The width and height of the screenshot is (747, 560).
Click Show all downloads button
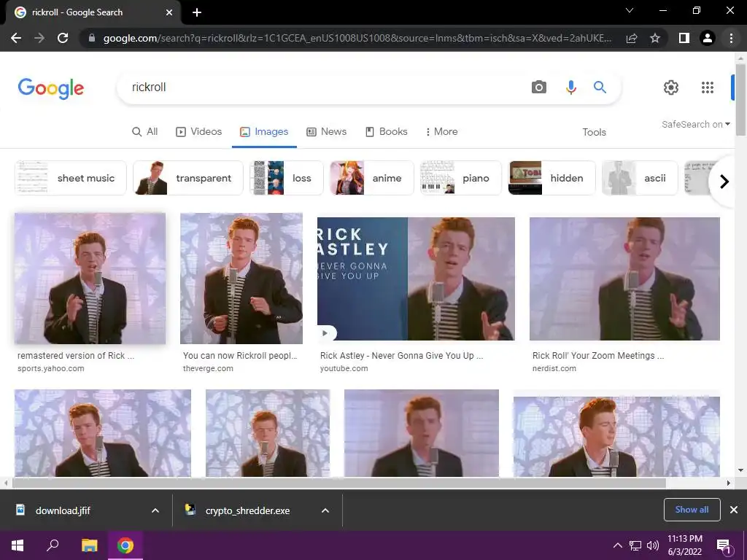coord(692,510)
